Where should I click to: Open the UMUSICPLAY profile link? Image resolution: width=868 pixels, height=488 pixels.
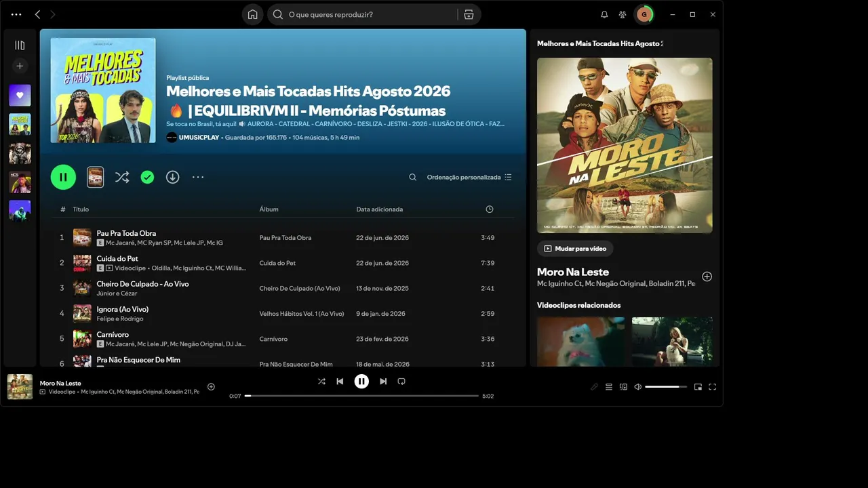pos(199,138)
